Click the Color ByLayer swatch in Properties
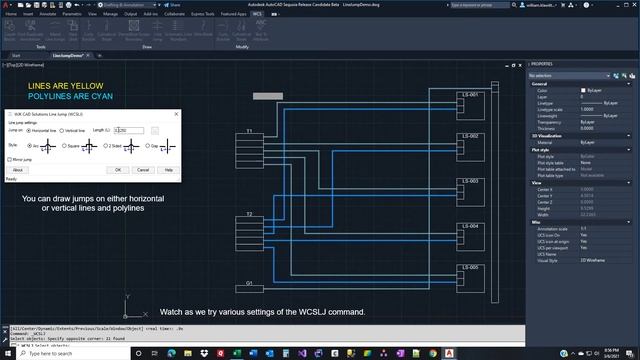Image resolution: width=640 pixels, height=360 pixels. click(x=583, y=90)
